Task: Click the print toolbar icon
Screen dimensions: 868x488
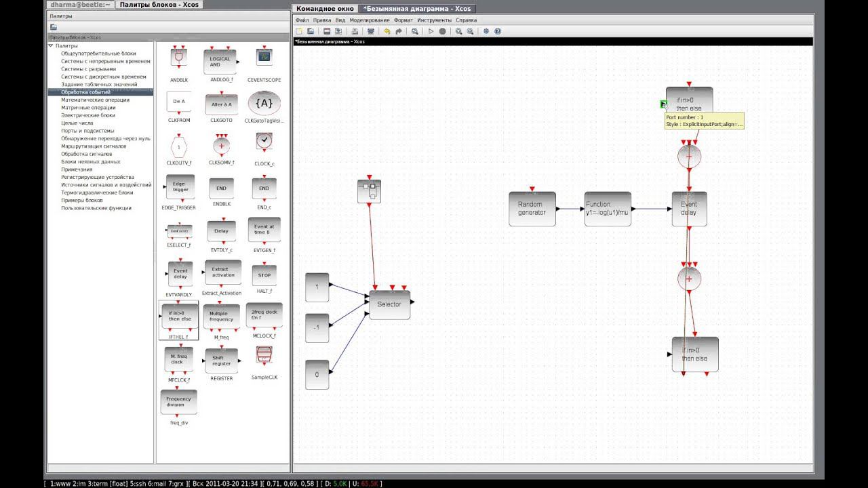Action: click(371, 31)
